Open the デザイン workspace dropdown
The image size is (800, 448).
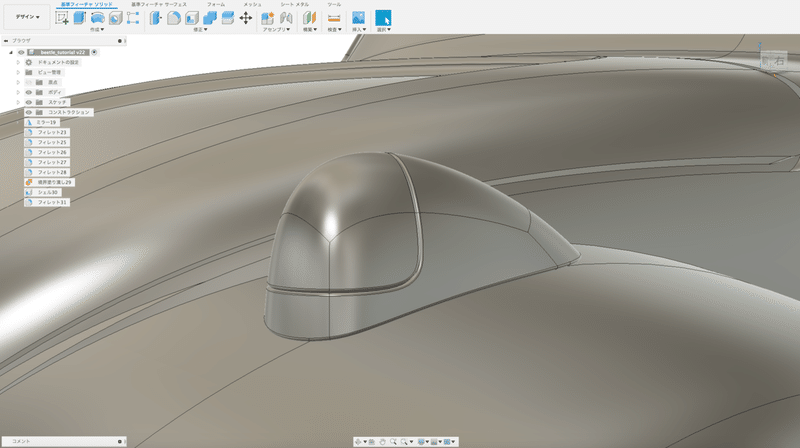click(x=27, y=17)
